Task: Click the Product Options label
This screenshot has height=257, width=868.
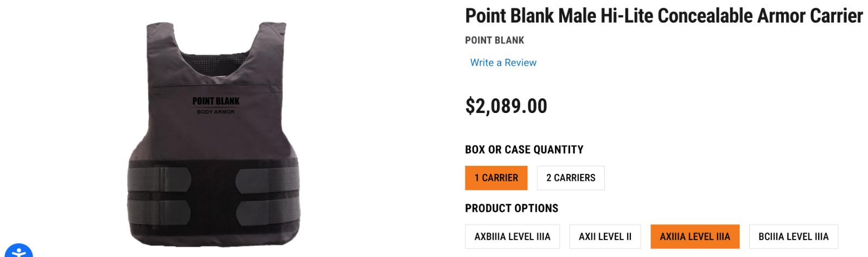Action: [511, 208]
